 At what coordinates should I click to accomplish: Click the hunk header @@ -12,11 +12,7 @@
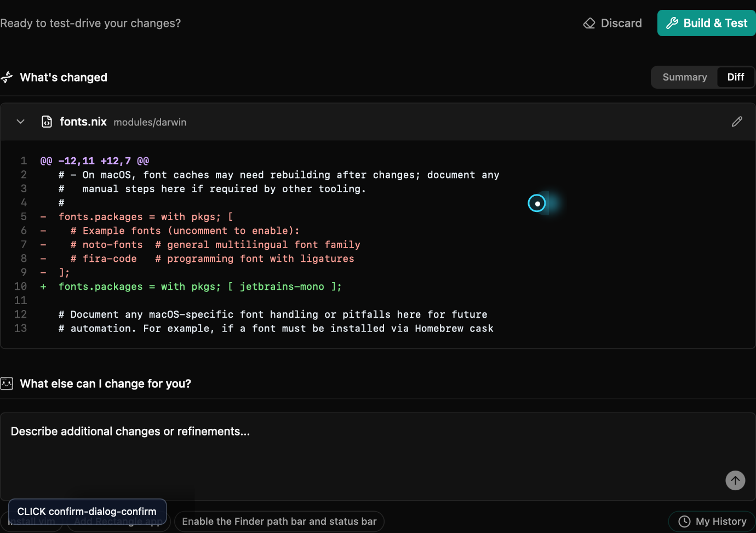[x=95, y=161]
